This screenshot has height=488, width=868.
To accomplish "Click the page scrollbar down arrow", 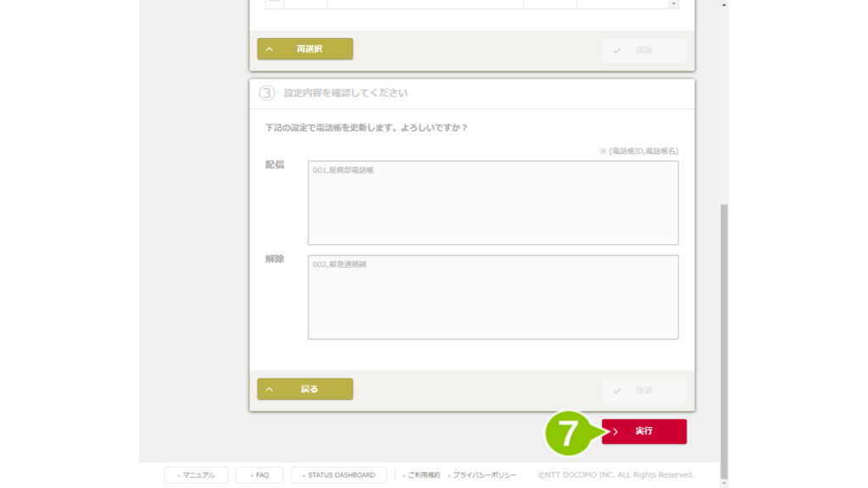I will 724,483.
